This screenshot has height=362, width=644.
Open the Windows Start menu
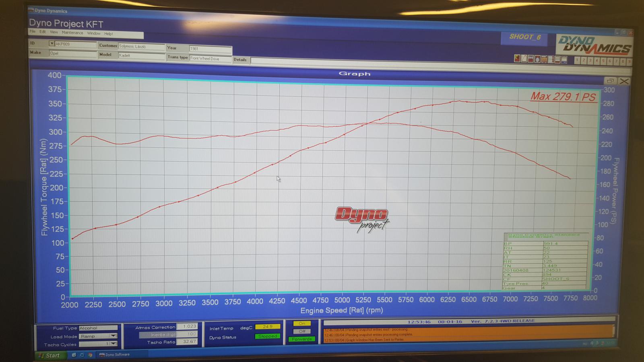tap(51, 356)
